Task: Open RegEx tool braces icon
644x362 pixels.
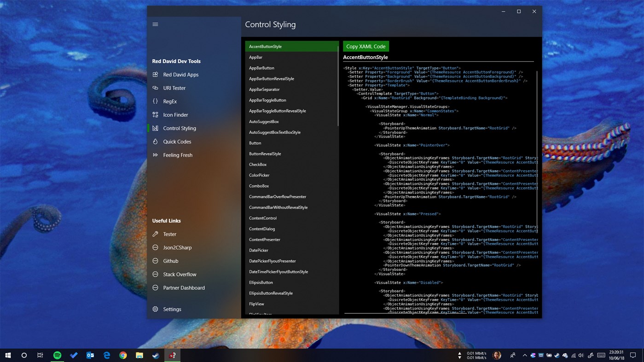Action: pyautogui.click(x=155, y=101)
